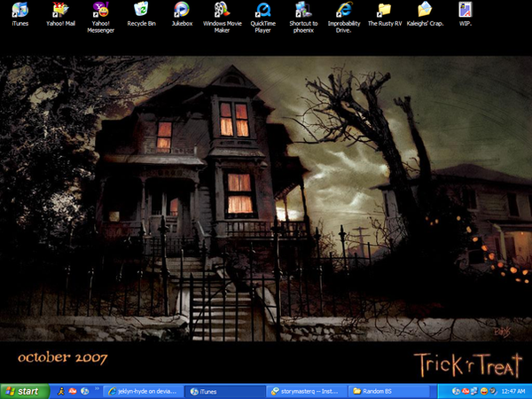532x399 pixels.
Task: Select the Kaleighs' Crap folder
Action: (x=425, y=14)
